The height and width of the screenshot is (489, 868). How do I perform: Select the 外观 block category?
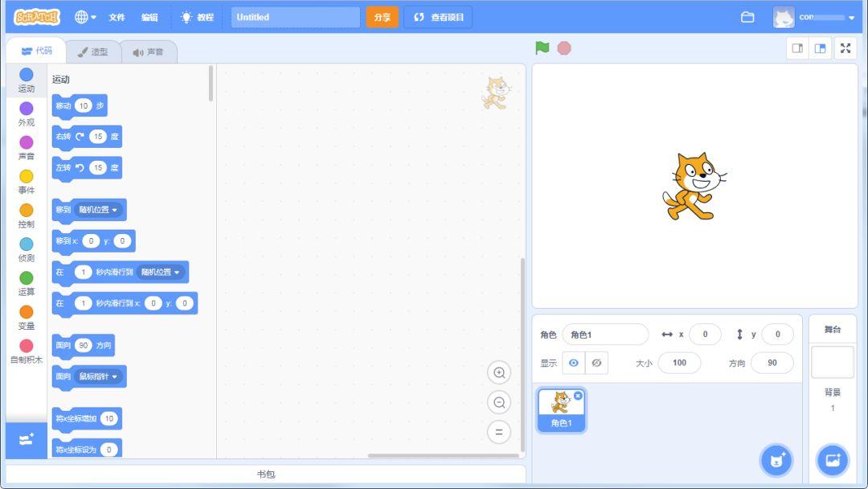coord(26,114)
